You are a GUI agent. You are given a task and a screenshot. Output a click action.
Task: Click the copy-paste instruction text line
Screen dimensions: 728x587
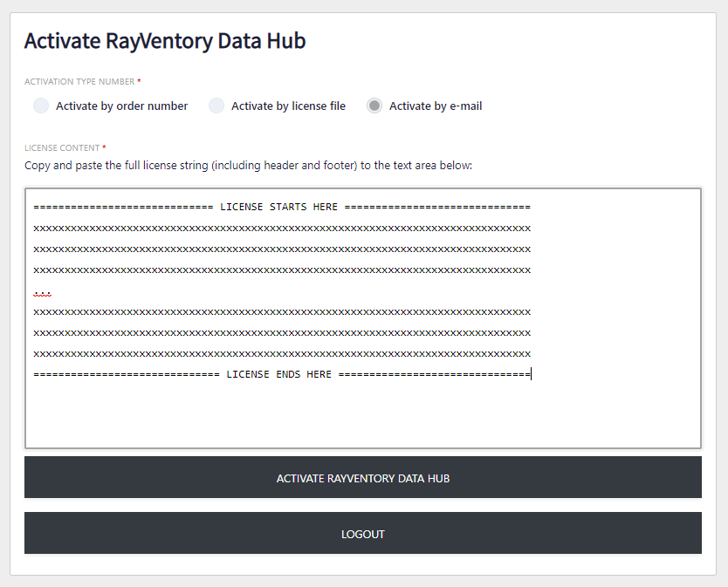[x=248, y=165]
